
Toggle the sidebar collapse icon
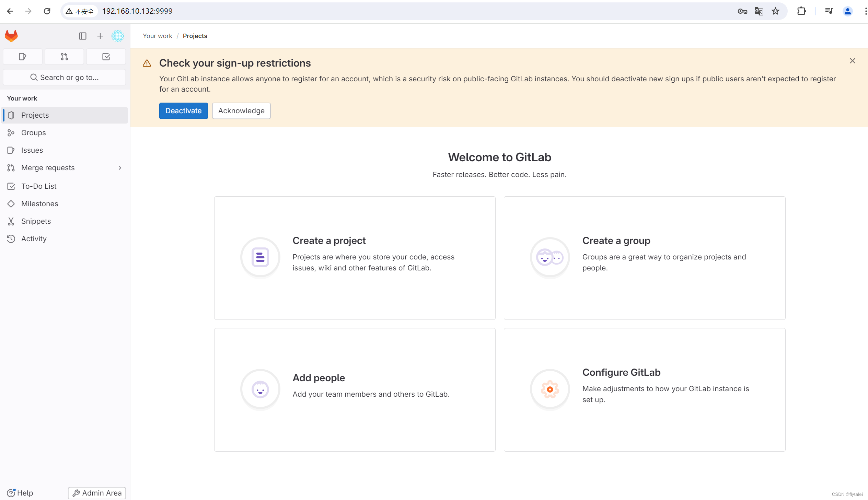(x=82, y=36)
